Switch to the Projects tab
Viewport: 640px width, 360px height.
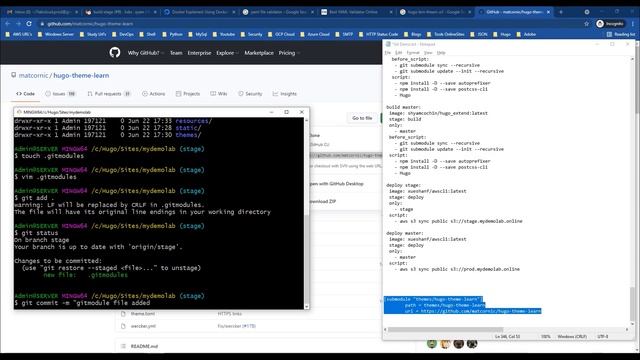(188, 94)
